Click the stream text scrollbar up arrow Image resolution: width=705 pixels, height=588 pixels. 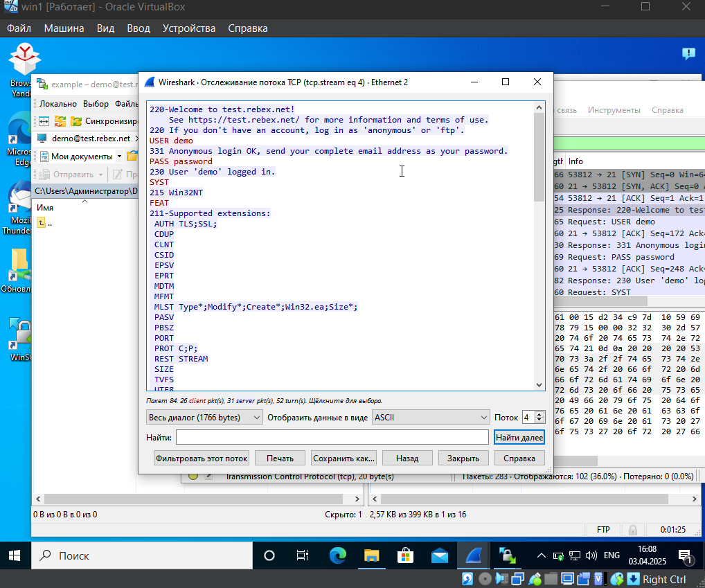(x=539, y=107)
